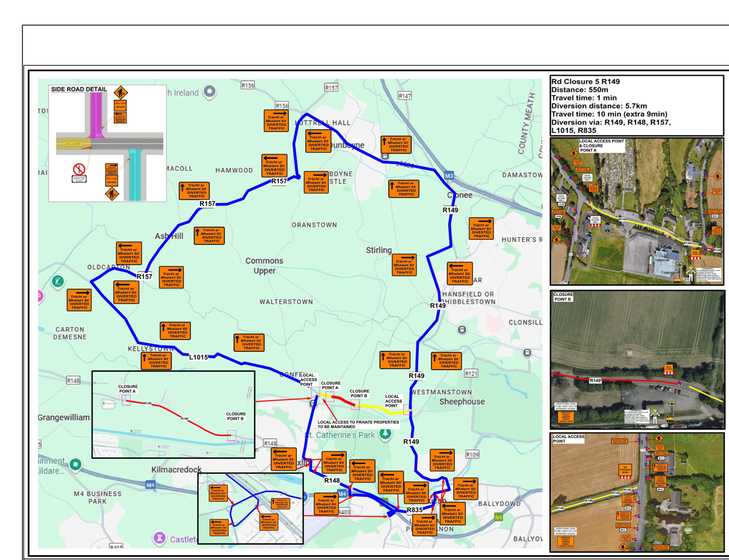Click the HAMWOOD label
Screen dimensions: 729x560
[234, 170]
